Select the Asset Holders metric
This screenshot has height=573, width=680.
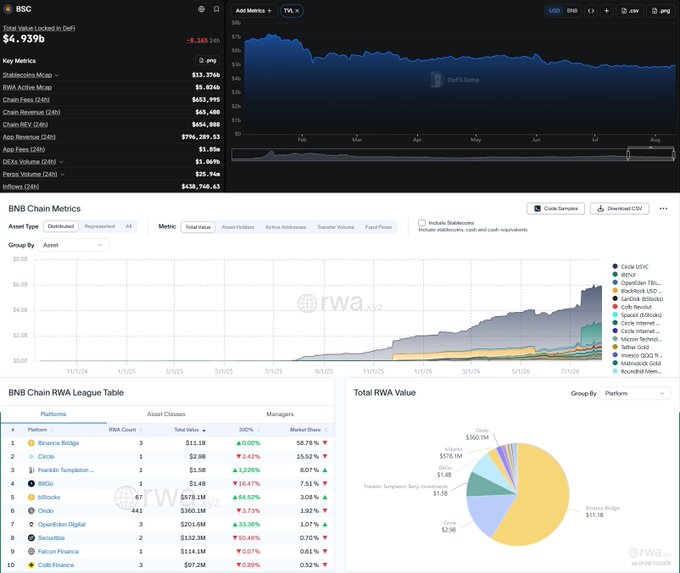click(238, 227)
